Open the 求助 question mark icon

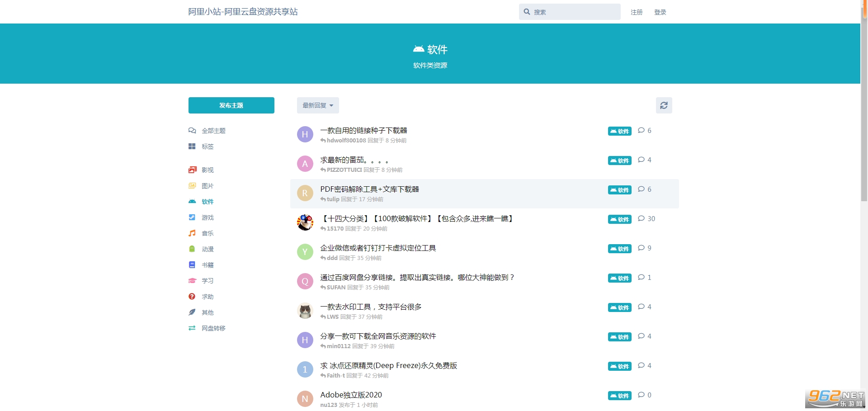tap(192, 297)
